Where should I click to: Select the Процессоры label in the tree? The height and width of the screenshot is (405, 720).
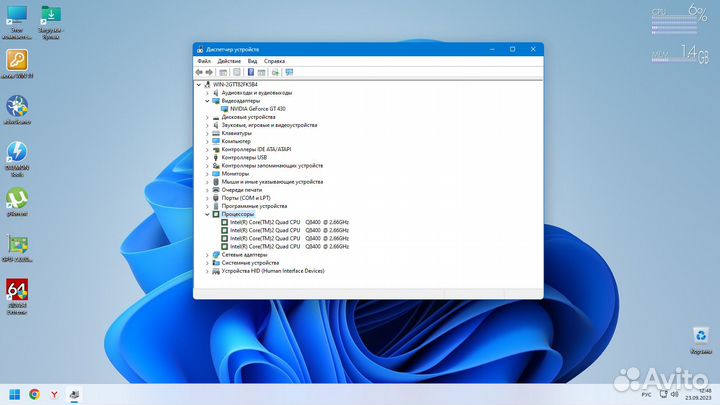[x=237, y=214]
